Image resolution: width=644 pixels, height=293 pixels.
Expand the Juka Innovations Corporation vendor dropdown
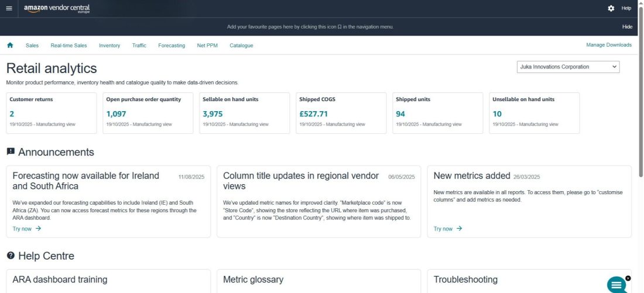point(568,67)
